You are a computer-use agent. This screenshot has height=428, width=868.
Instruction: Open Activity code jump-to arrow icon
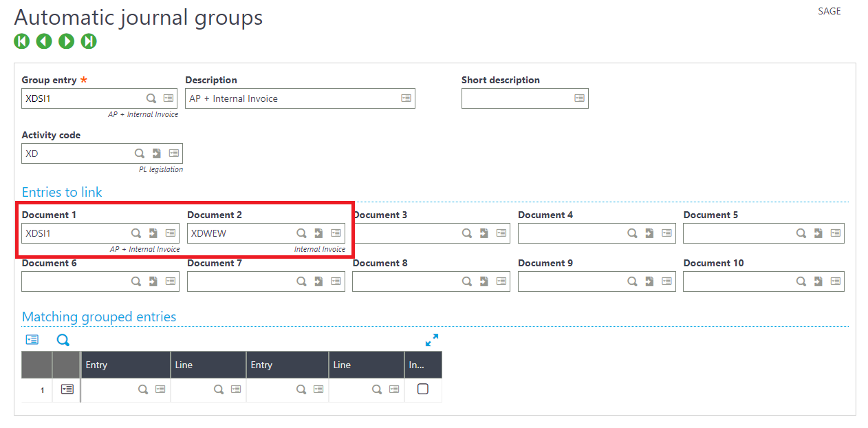pos(157,153)
